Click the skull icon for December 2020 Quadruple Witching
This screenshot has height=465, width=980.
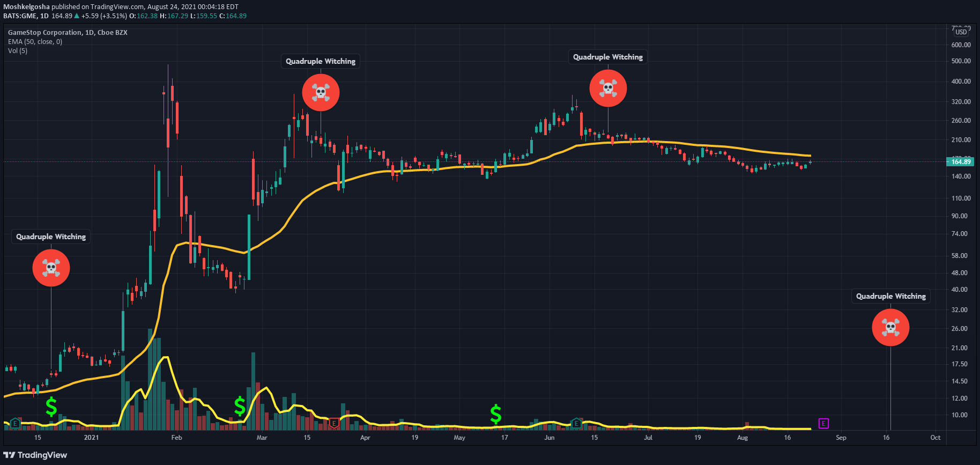pos(51,268)
